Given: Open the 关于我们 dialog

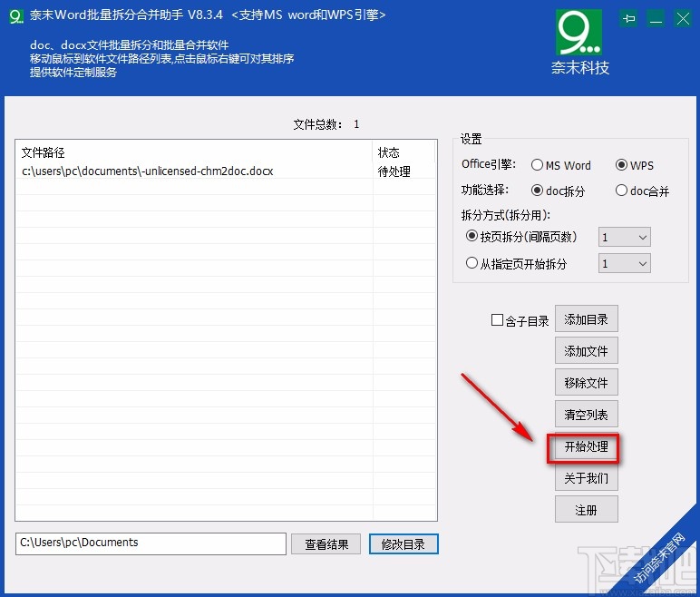Looking at the screenshot, I should 586,478.
